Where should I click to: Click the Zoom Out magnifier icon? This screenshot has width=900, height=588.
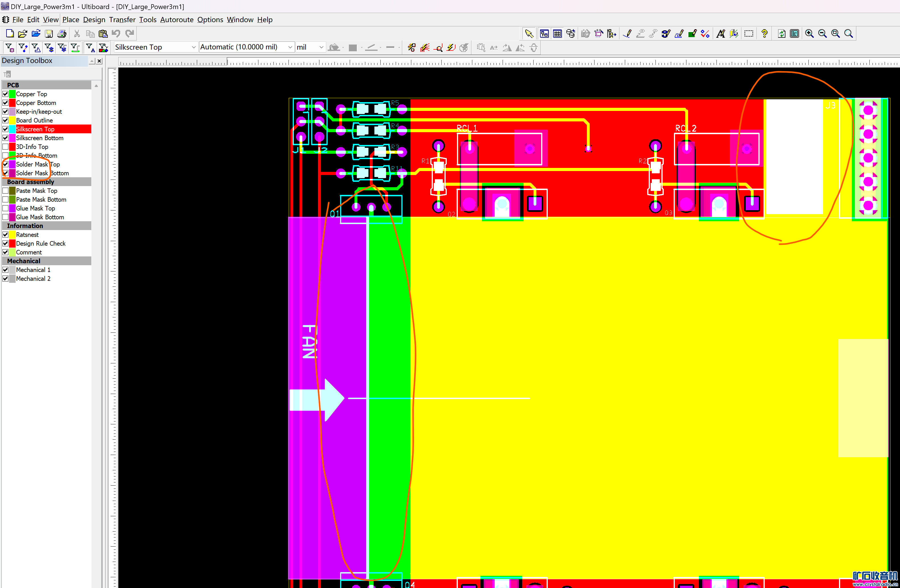click(x=822, y=34)
